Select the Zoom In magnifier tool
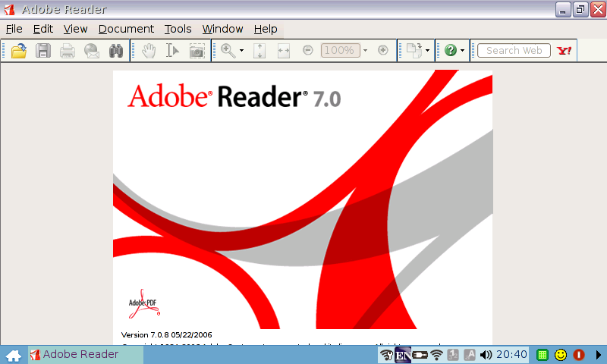Viewport: 607px width, 364px height. pos(228,51)
